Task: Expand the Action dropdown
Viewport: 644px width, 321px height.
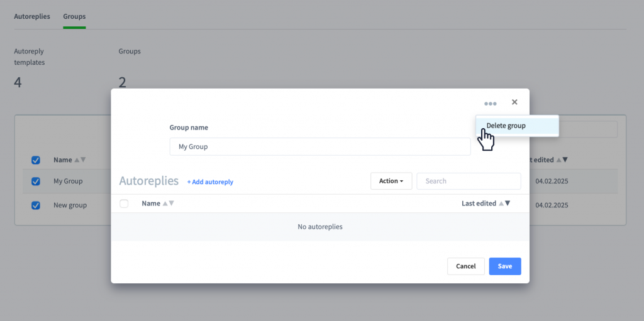Action: (x=391, y=181)
